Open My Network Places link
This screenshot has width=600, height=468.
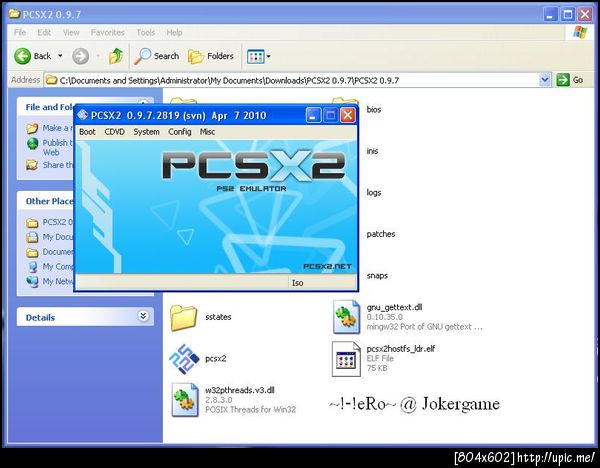57,281
